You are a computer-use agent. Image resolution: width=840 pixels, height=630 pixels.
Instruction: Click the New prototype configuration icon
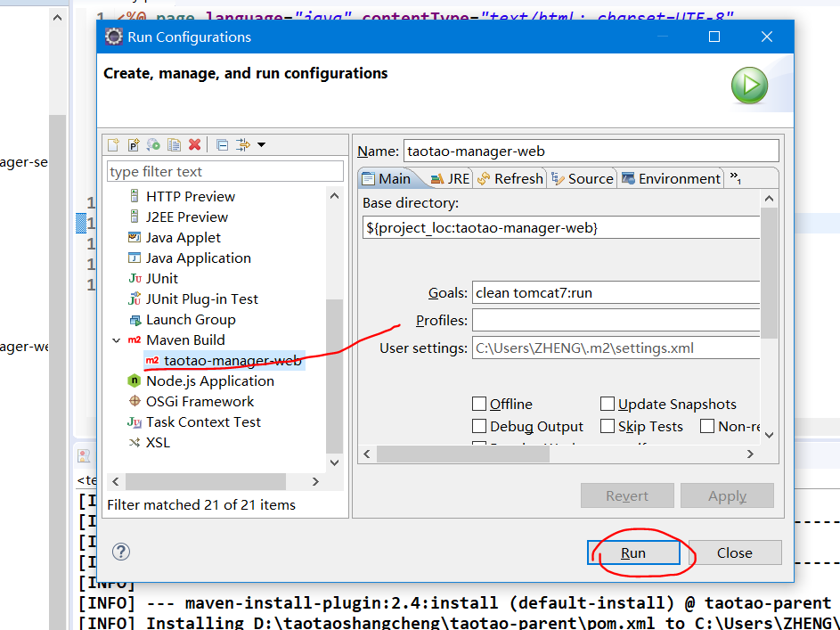tap(134, 144)
